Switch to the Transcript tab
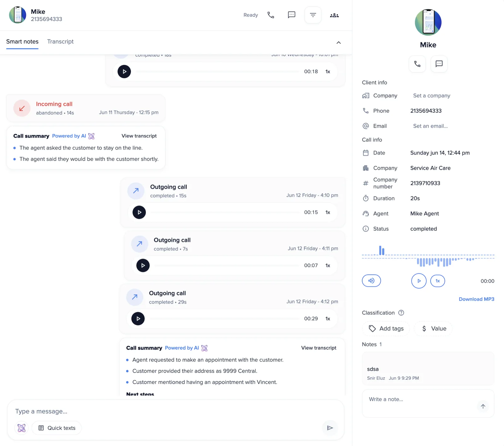The image size is (504, 446). click(60, 42)
